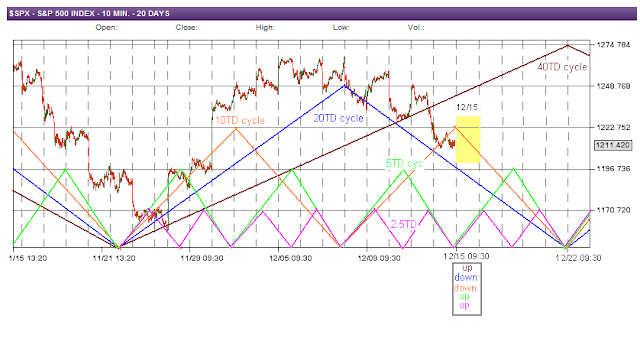Click the 1248.768 price axis label
Image resolution: width=640 pixels, height=364 pixels.
tap(613, 86)
